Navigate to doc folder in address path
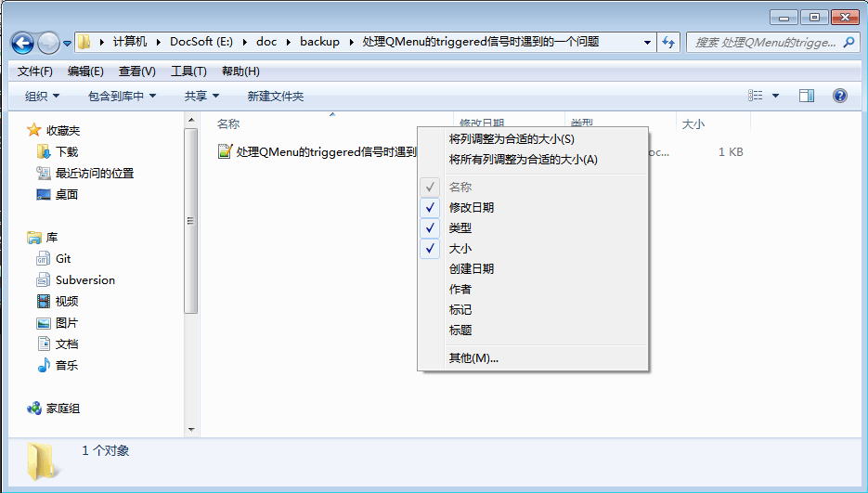 (x=266, y=42)
